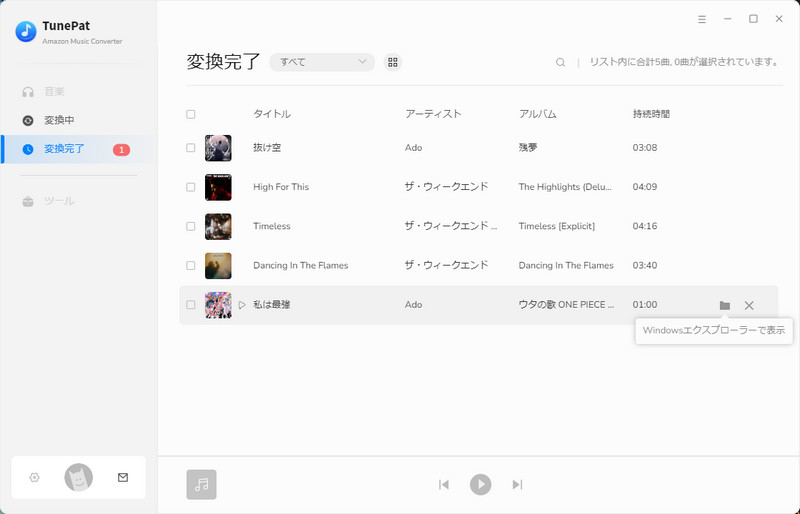The height and width of the screenshot is (514, 800).
Task: Click title text Timeless
Action: pos(272,226)
